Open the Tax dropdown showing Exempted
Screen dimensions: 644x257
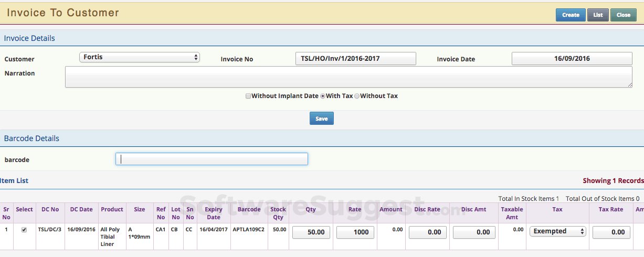pyautogui.click(x=557, y=231)
